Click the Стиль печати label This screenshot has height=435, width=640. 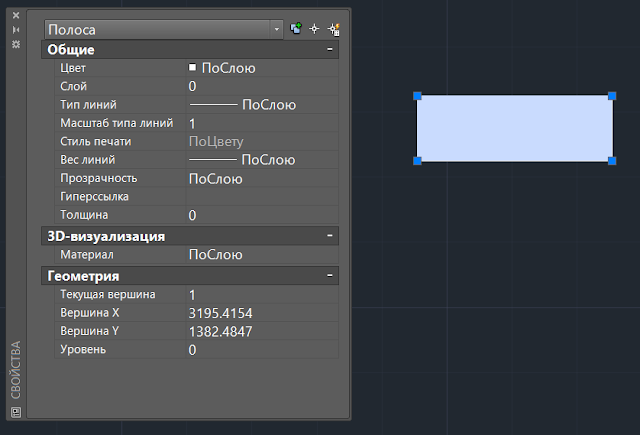coord(96,142)
